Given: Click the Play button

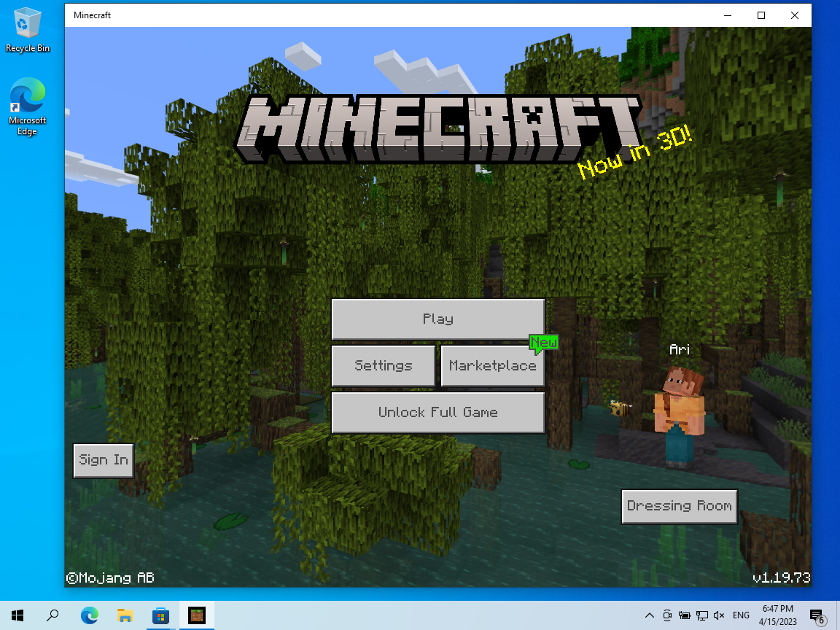Looking at the screenshot, I should pos(437,319).
